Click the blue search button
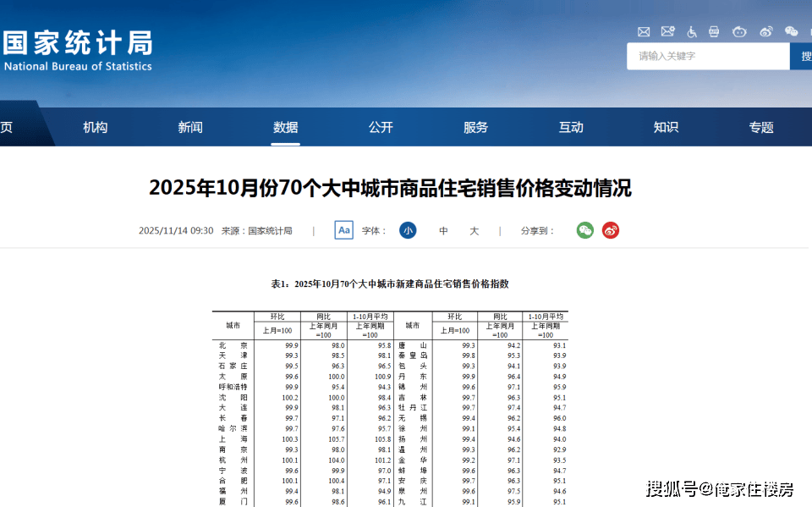812x507 pixels. tap(801, 56)
